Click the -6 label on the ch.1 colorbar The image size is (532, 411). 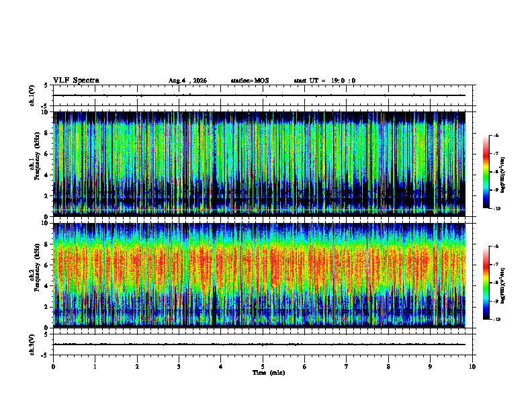point(496,136)
